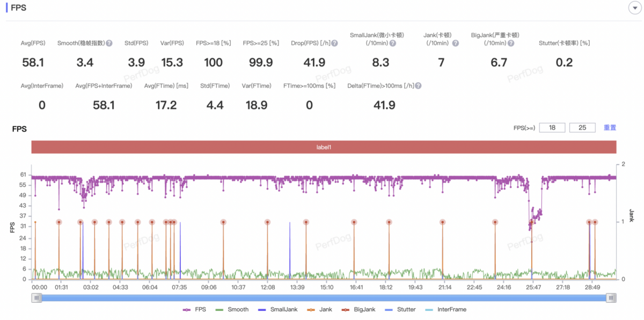The image size is (644, 320).
Task: Click the 重置 reset link
Action: 610,128
